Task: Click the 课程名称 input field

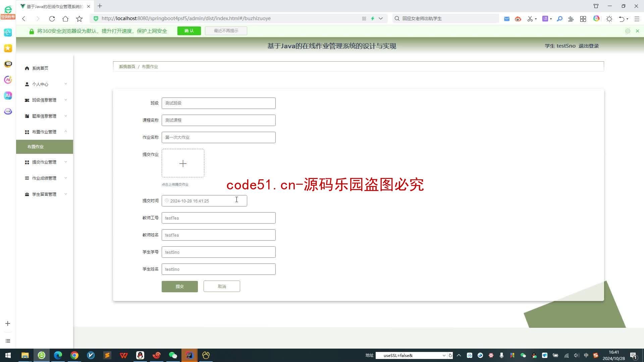Action: [219, 120]
